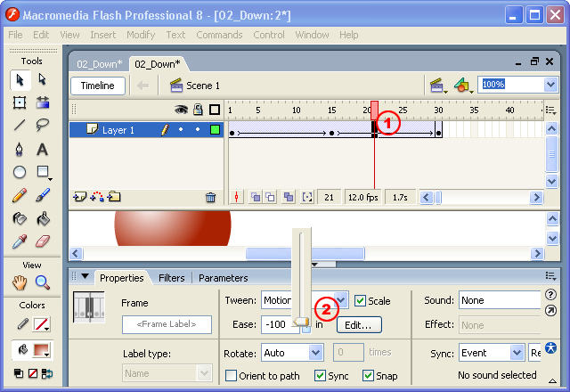The height and width of the screenshot is (392, 570).
Task: Enable the Scale checkbox
Action: click(x=361, y=301)
